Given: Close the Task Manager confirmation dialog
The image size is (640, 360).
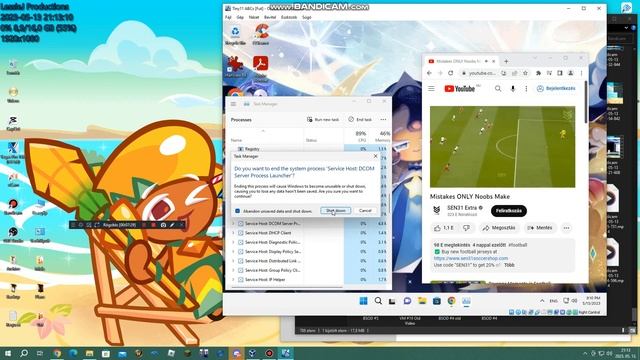Looking at the screenshot, I should pyautogui.click(x=376, y=156).
